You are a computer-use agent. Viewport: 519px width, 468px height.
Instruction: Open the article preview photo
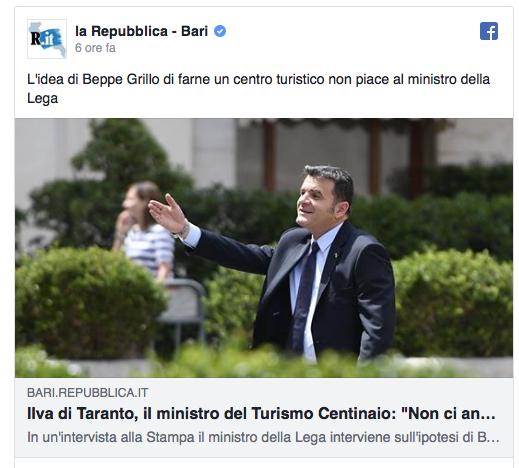264,248
